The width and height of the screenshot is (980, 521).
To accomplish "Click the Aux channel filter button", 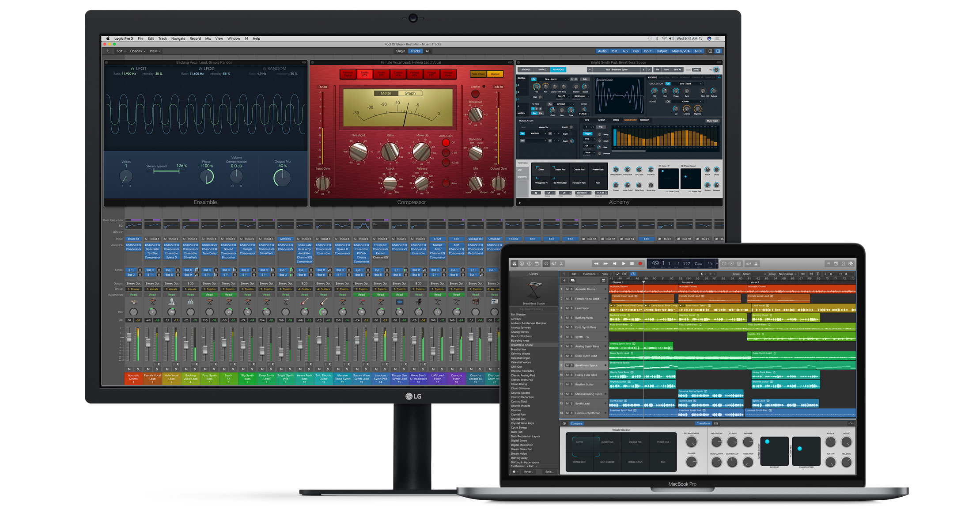I will click(625, 51).
